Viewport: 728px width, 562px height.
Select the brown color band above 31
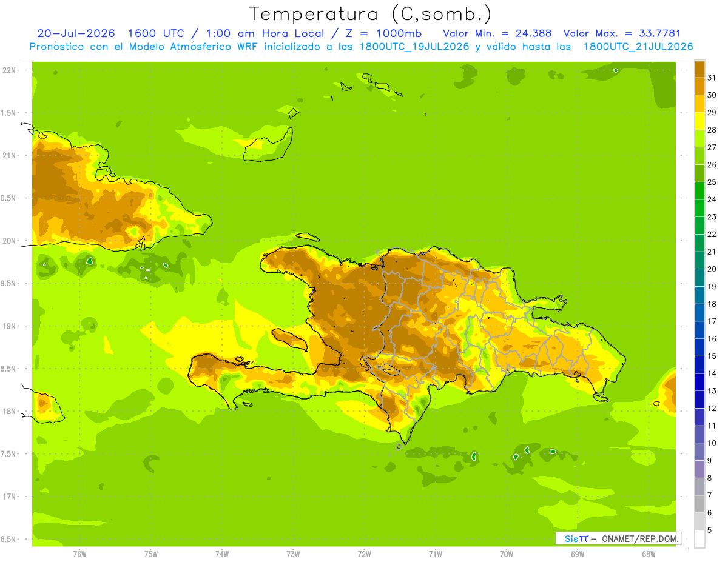click(699, 69)
